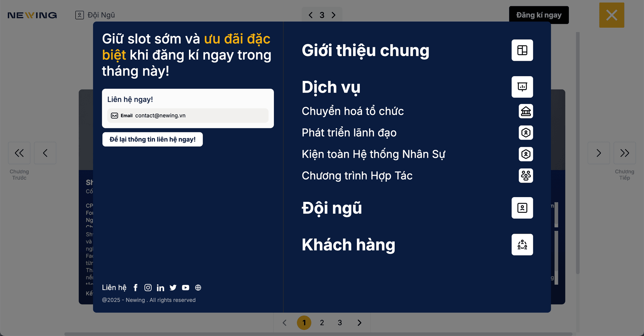Open the Đội ngũ menu item
This screenshot has width=644, height=336.
tap(332, 208)
